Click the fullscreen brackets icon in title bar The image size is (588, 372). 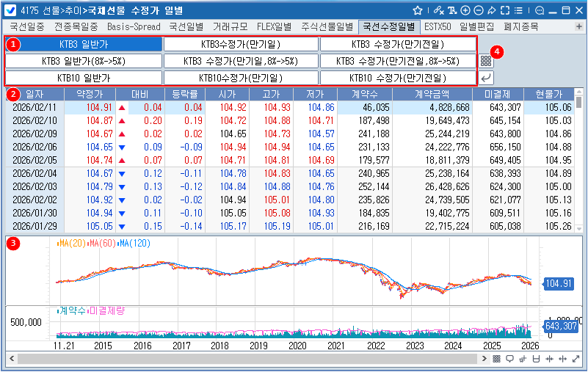click(x=504, y=11)
